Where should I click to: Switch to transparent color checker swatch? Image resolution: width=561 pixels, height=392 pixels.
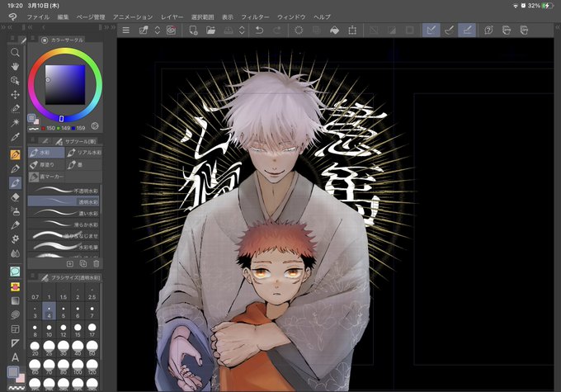16,388
